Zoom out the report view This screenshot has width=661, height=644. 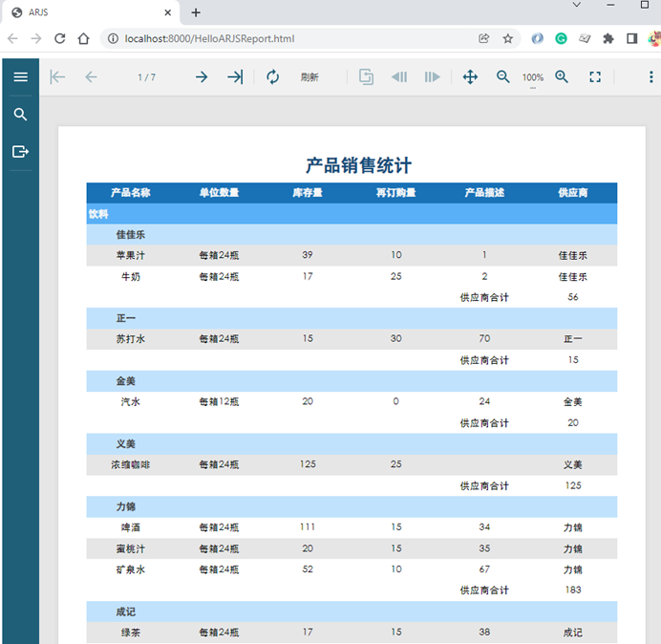point(503,76)
